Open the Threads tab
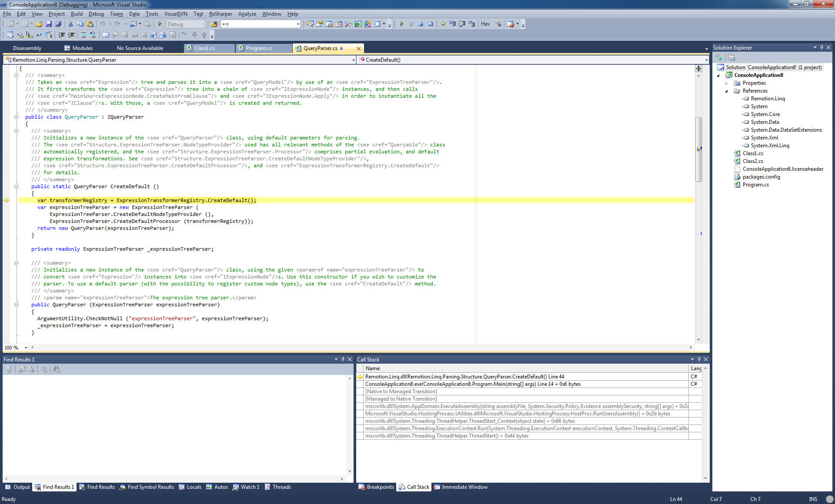The height and width of the screenshot is (504, 835). (277, 487)
